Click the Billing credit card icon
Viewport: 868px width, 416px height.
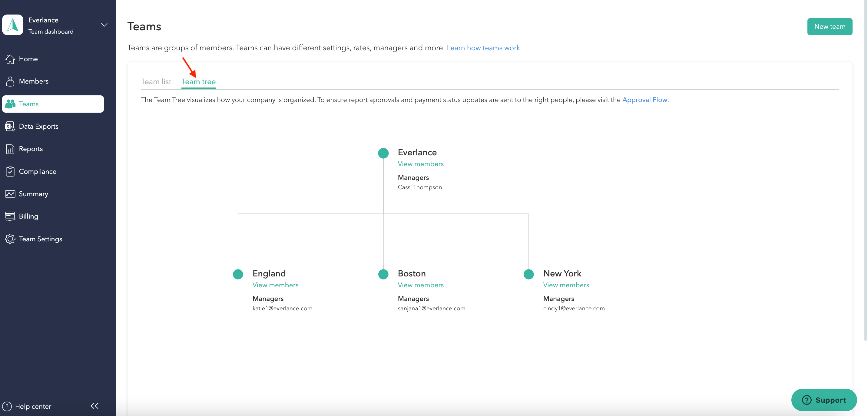[10, 216]
